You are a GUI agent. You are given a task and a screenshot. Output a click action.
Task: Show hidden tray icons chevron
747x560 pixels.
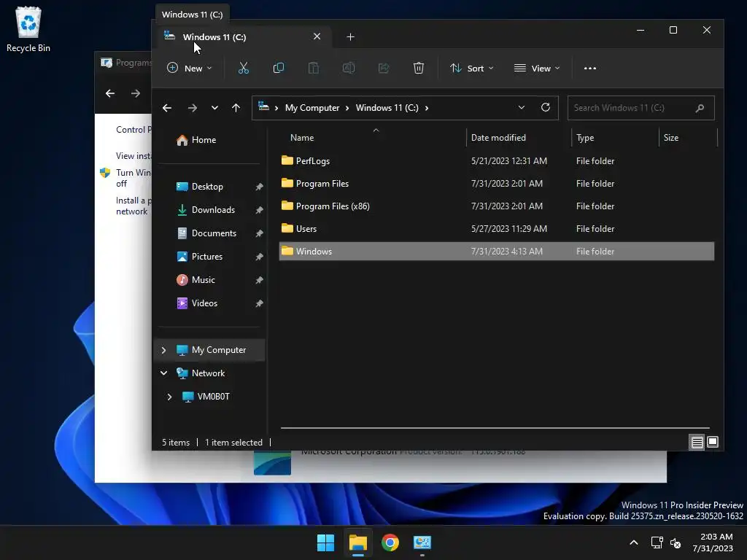(x=634, y=542)
